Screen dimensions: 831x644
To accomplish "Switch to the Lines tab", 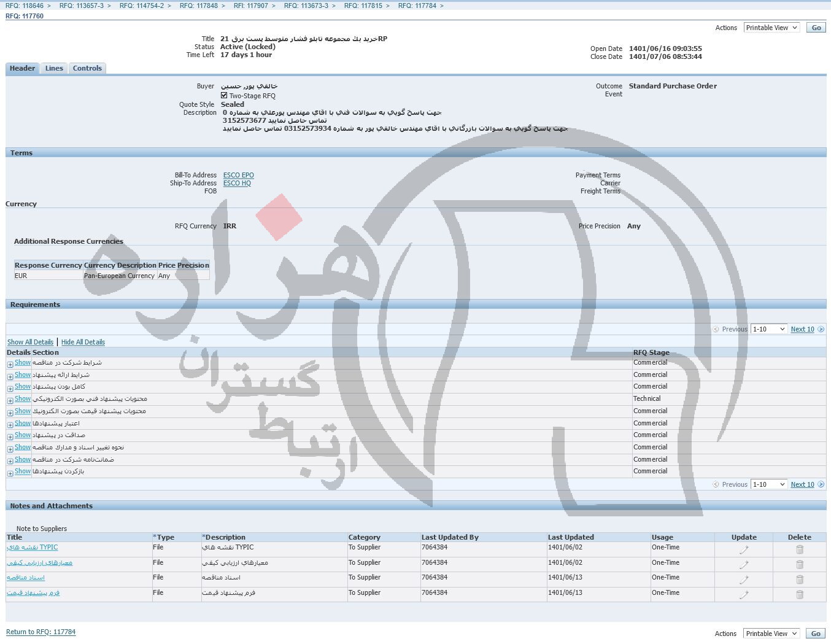I will click(x=54, y=68).
